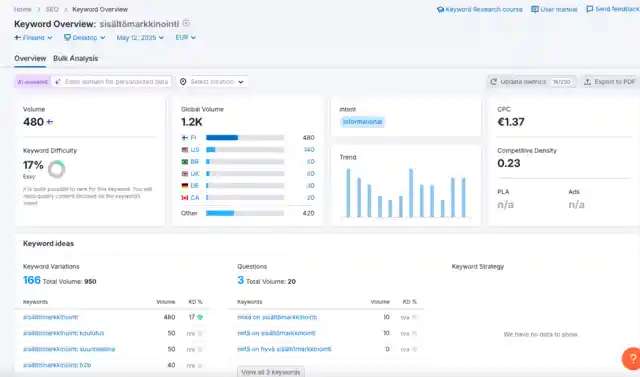Switch to the Bulk Analysis tab
The width and height of the screenshot is (640, 377).
[76, 58]
